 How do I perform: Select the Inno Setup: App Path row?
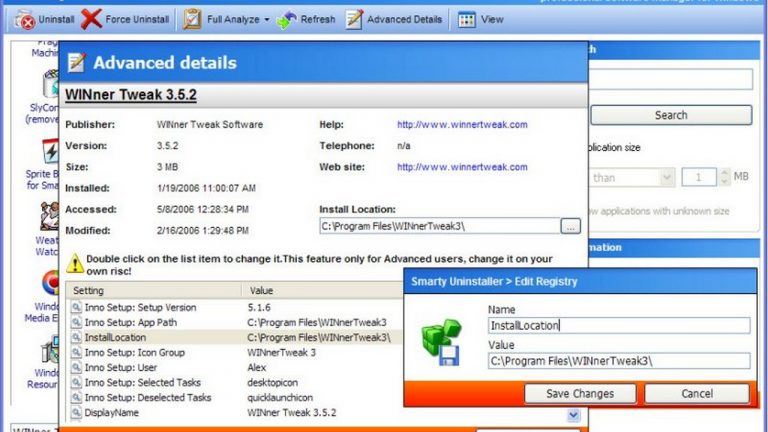tap(235, 322)
